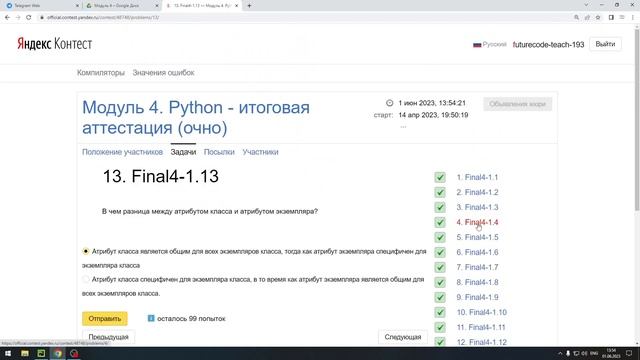
Task: Click the green checkmark next to Final4-1.11
Action: tap(440, 327)
